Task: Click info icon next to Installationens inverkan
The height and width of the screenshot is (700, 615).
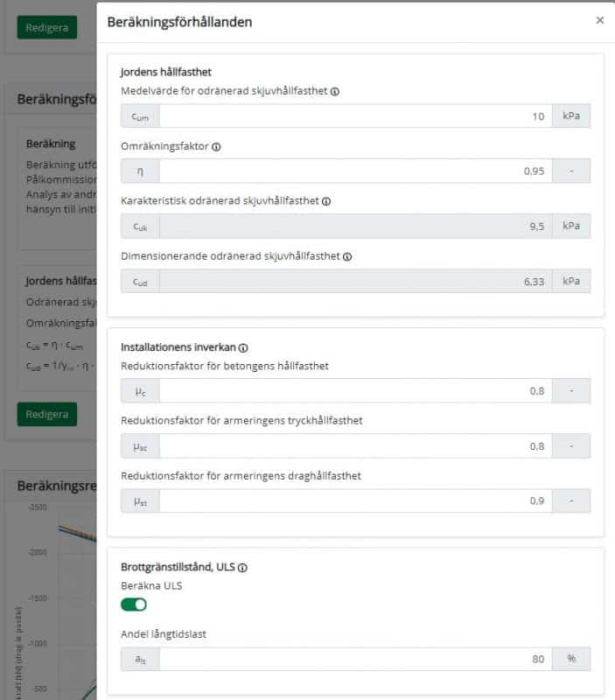Action: click(243, 347)
